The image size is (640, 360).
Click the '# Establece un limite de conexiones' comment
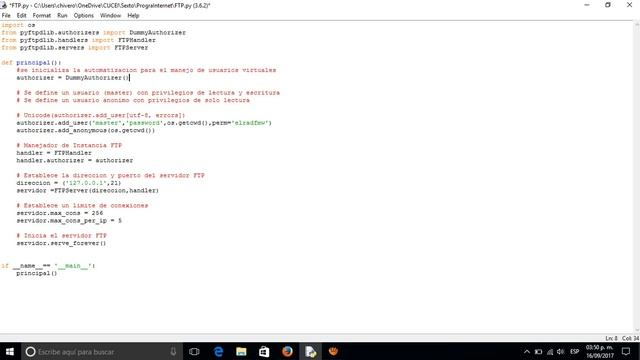[82, 205]
